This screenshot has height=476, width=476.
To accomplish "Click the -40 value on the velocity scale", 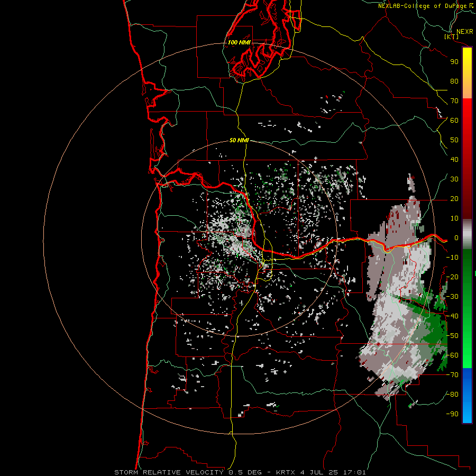I will (x=452, y=316).
